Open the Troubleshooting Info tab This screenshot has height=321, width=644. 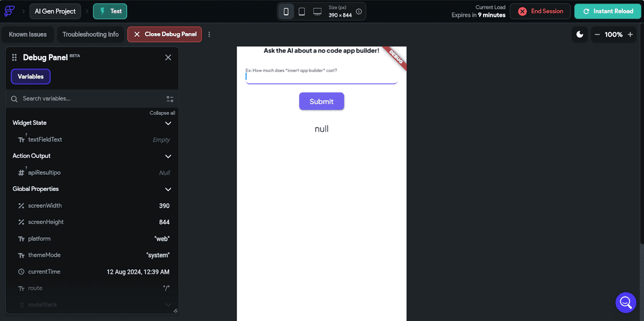click(91, 34)
